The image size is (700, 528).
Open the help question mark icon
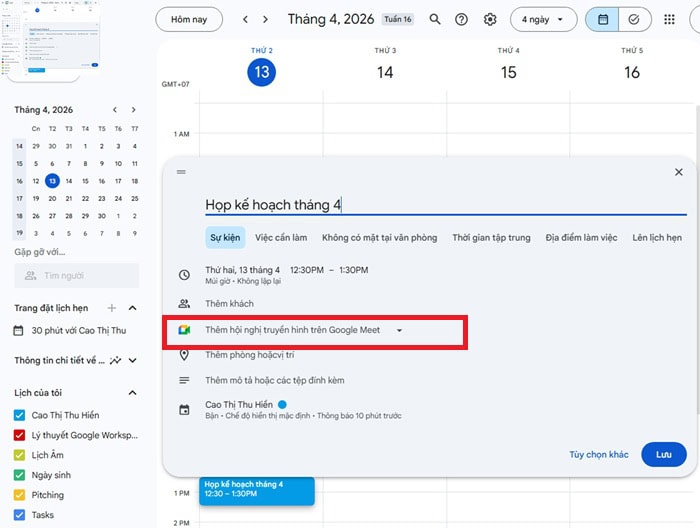click(462, 19)
